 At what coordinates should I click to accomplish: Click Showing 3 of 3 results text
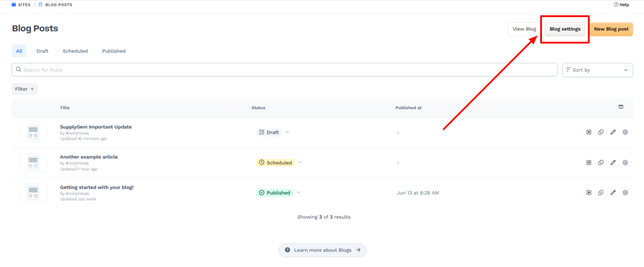tap(324, 217)
